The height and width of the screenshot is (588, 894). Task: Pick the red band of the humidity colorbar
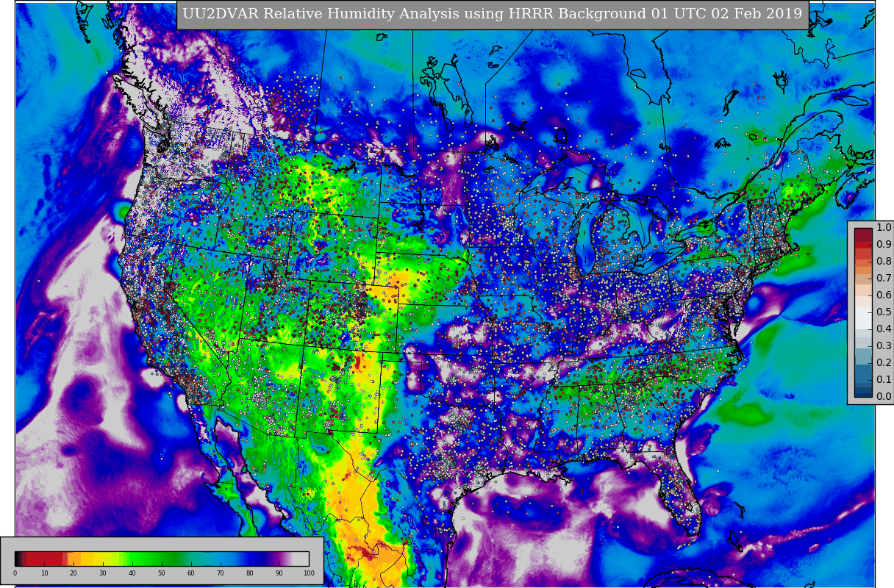click(x=44, y=559)
